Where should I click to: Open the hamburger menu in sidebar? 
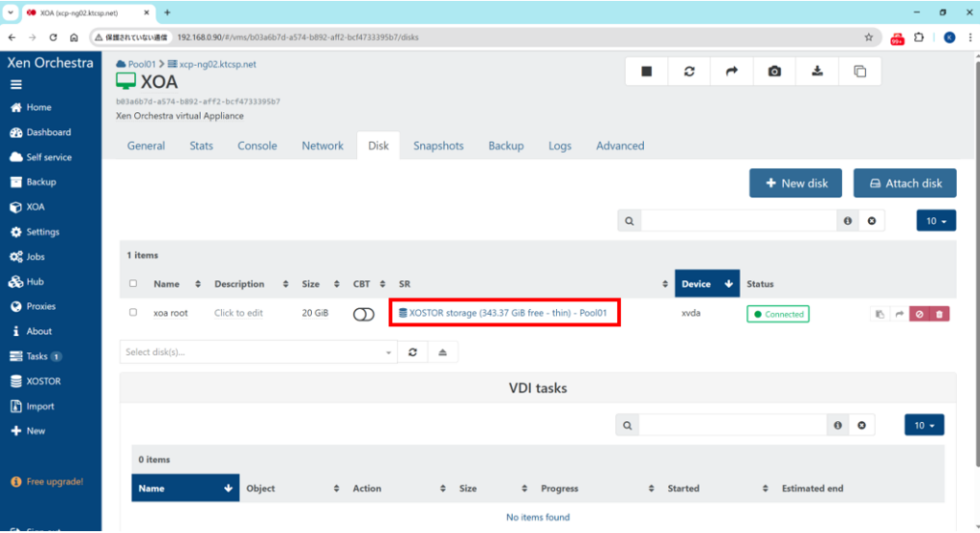[x=16, y=84]
